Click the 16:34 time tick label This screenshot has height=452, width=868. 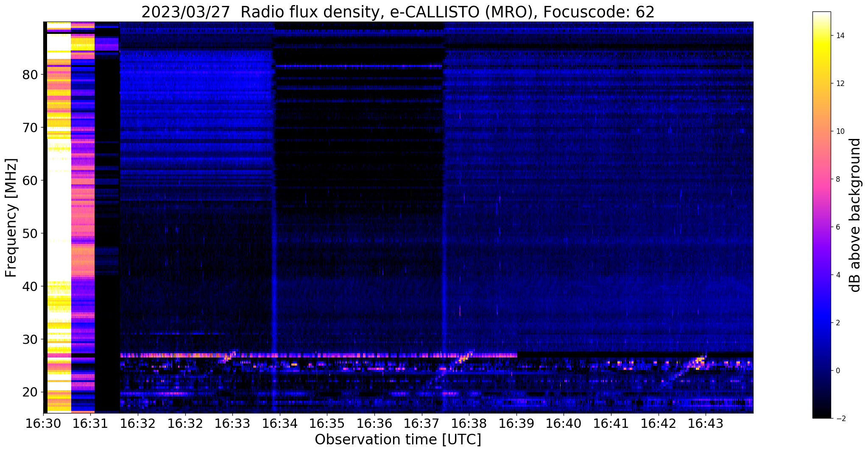[x=279, y=423]
